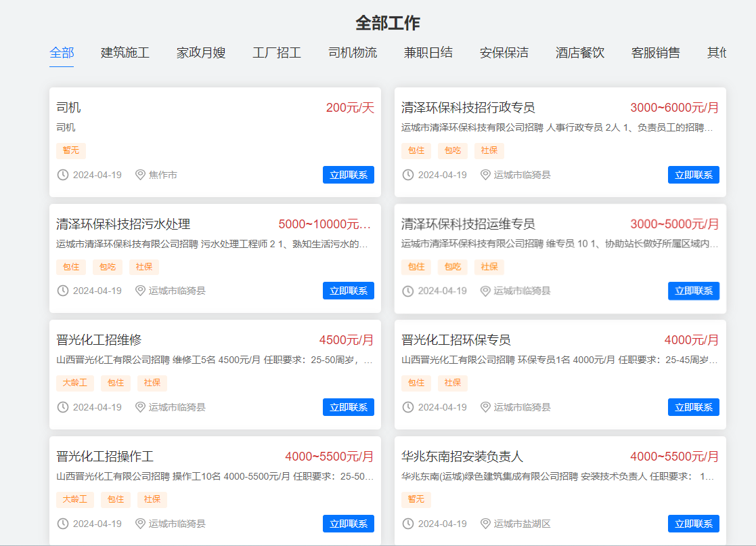Screen dimensions: 756x546
Task: Click the 大龄工 tag on 晋光化工招操作工
Action: pyautogui.click(x=75, y=499)
